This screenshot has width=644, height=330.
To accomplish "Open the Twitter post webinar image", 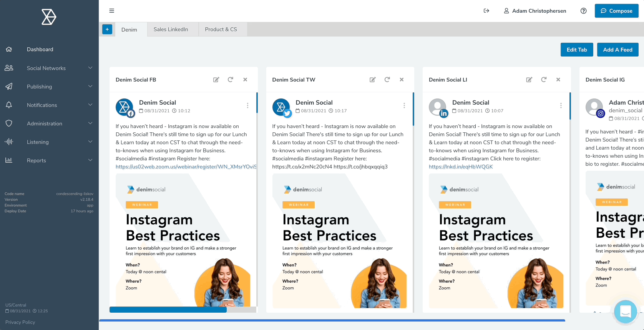I will click(x=340, y=241).
